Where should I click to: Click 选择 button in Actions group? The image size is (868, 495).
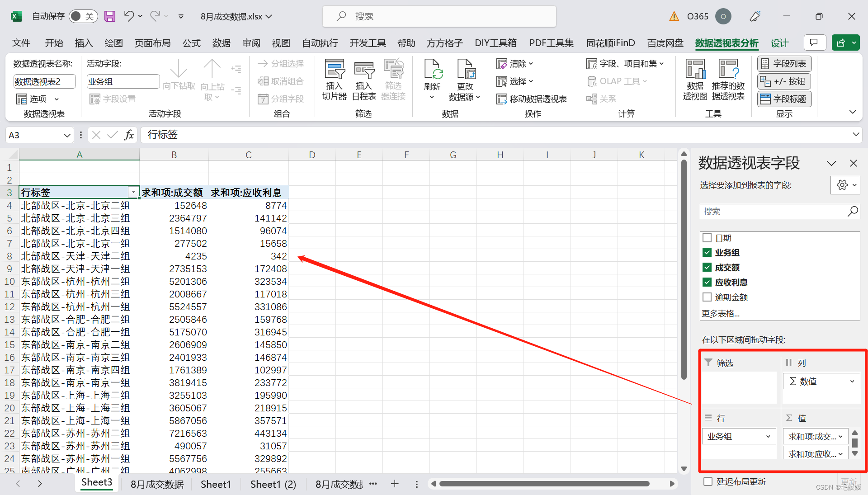[515, 81]
